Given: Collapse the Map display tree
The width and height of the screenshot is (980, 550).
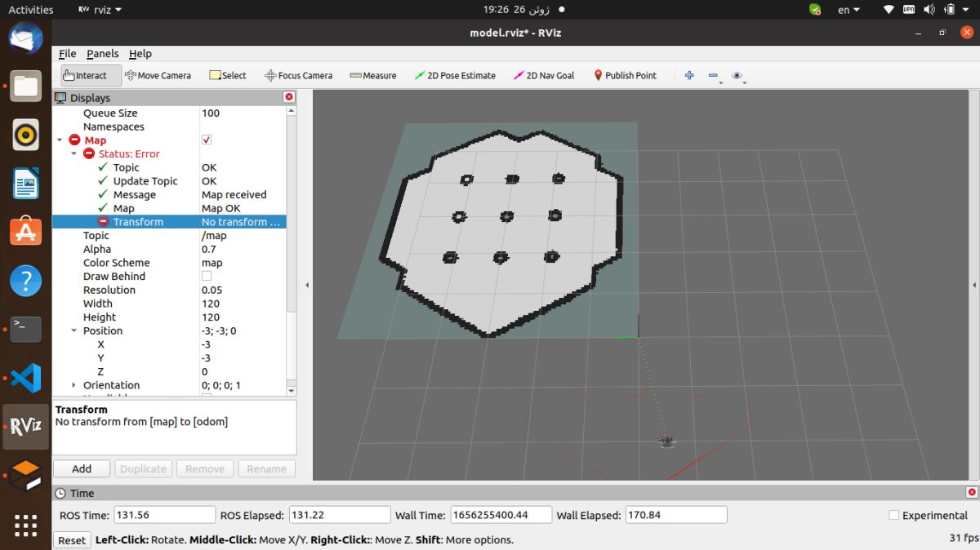Looking at the screenshot, I should pos(60,140).
